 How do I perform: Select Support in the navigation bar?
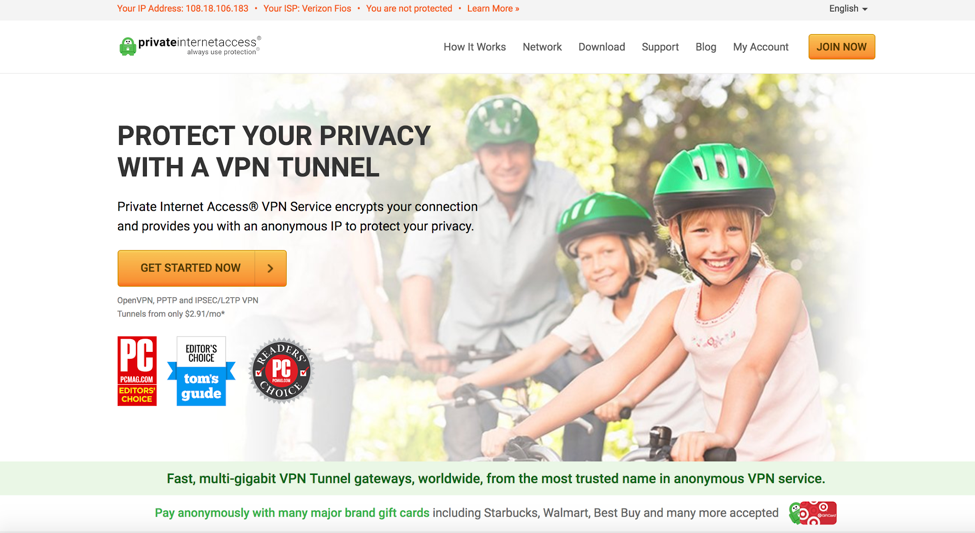click(x=660, y=47)
